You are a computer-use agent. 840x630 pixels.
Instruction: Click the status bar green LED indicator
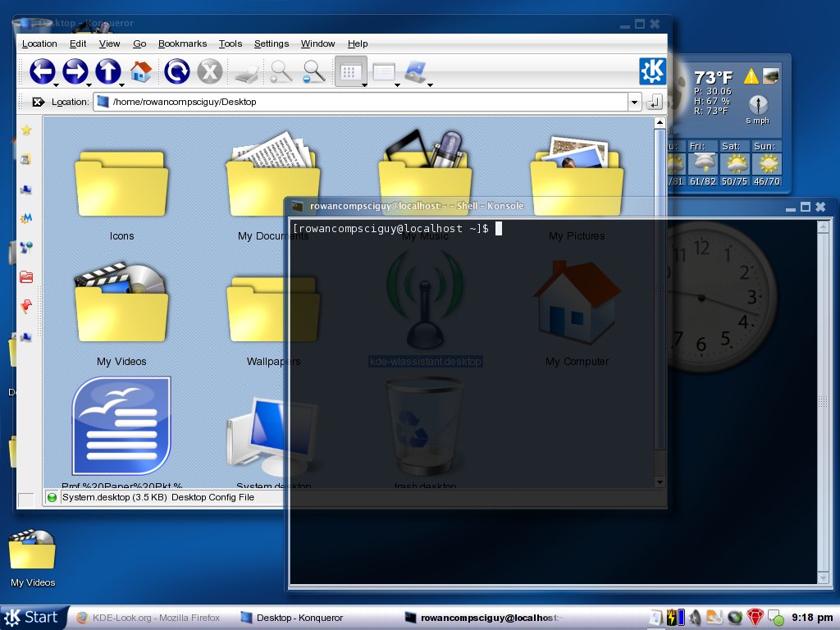(x=52, y=498)
